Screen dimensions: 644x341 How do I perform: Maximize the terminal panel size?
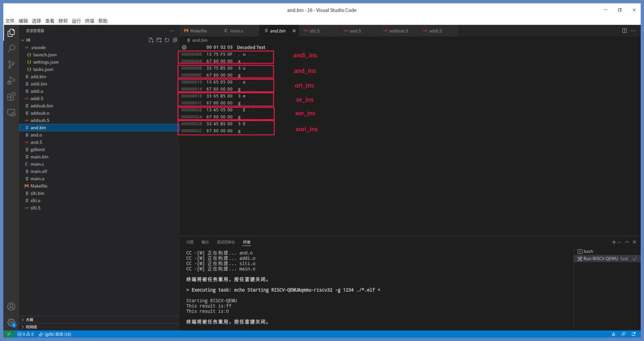coord(627,242)
